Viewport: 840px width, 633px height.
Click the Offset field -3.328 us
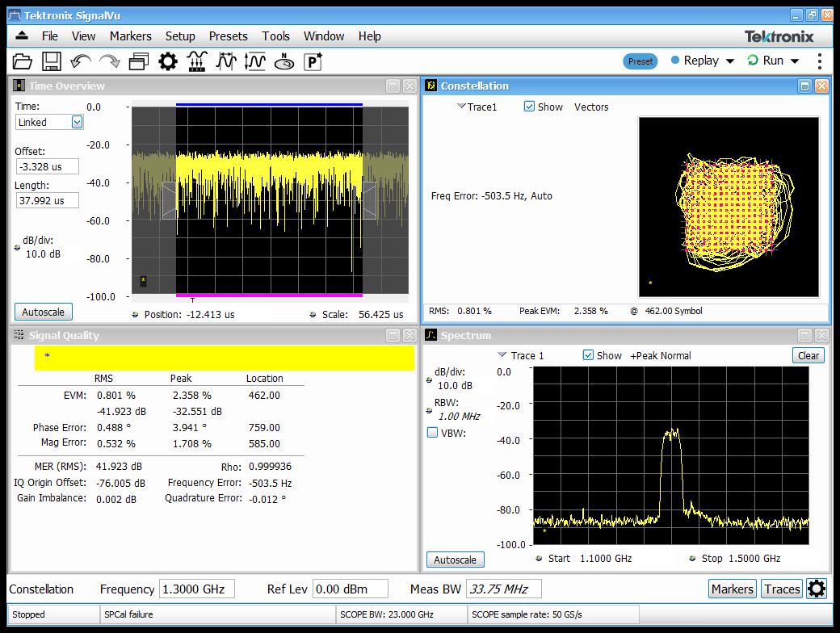(x=47, y=166)
